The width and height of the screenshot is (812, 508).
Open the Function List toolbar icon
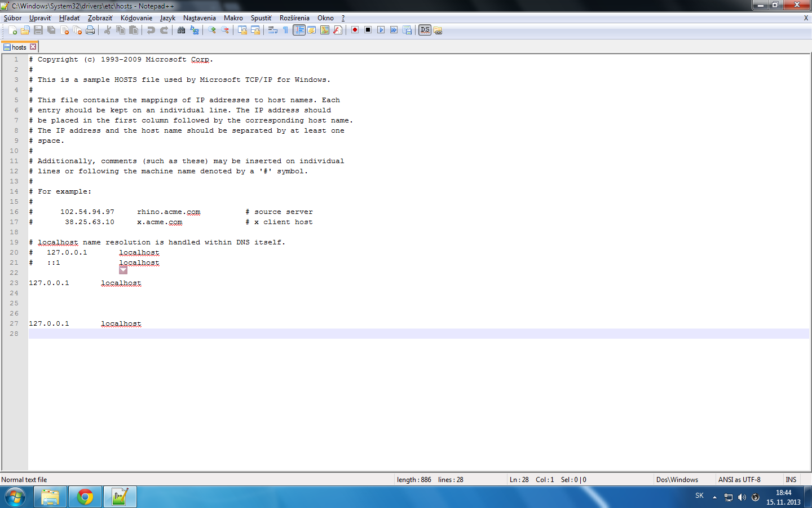click(338, 30)
